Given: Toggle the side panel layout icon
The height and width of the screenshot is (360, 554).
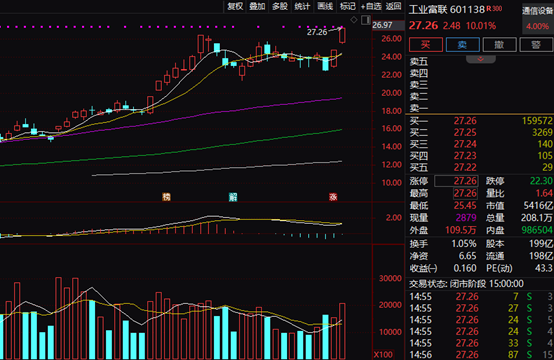Looking at the screenshot, I should pyautogui.click(x=366, y=20).
